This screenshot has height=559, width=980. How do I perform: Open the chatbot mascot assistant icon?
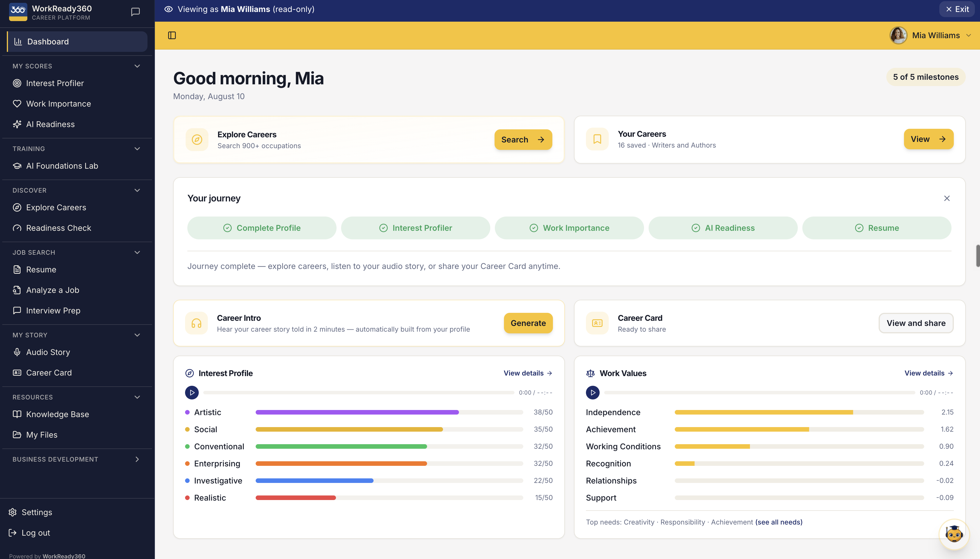(954, 534)
